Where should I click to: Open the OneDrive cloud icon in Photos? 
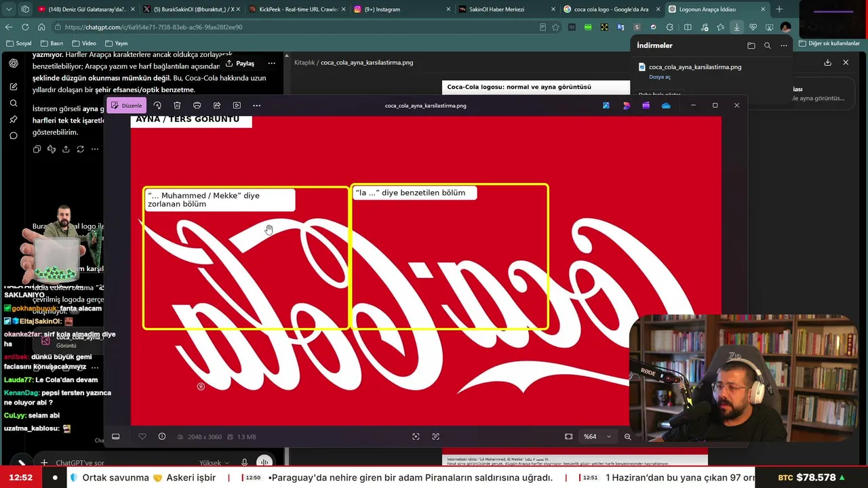coord(666,106)
